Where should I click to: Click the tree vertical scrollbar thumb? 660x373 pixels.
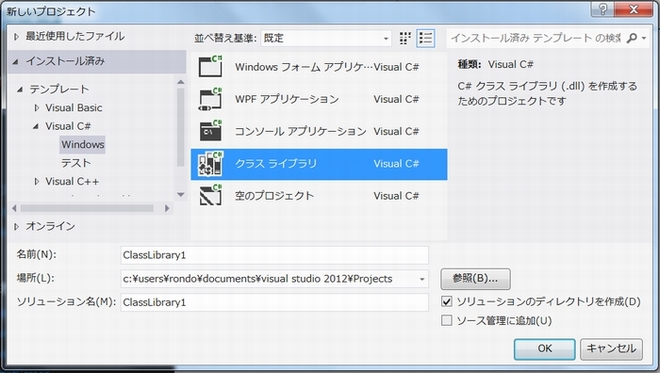(181, 127)
